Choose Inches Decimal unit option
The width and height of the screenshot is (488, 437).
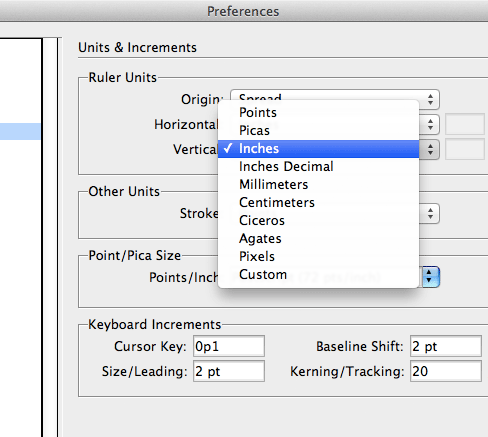click(318, 167)
